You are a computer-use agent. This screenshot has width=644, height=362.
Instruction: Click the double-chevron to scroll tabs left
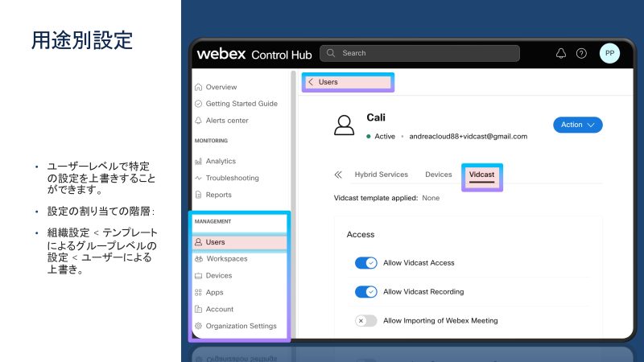click(338, 175)
